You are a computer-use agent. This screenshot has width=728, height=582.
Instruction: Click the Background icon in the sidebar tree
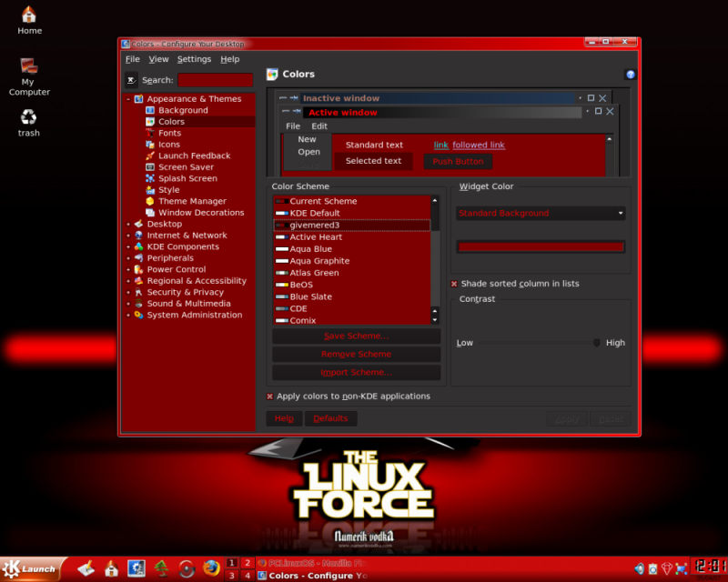click(x=150, y=110)
